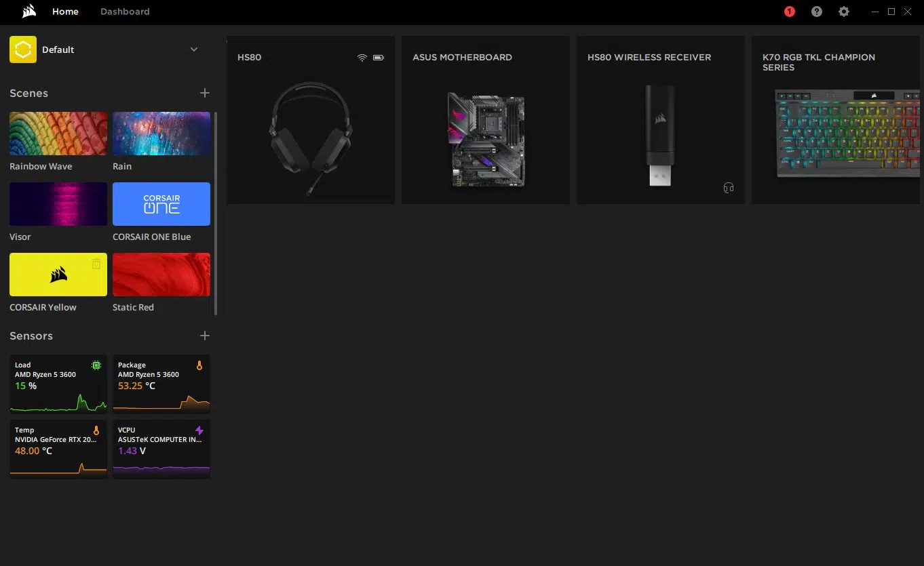Image resolution: width=924 pixels, height=566 pixels.
Task: Select the Home tab
Action: point(65,12)
